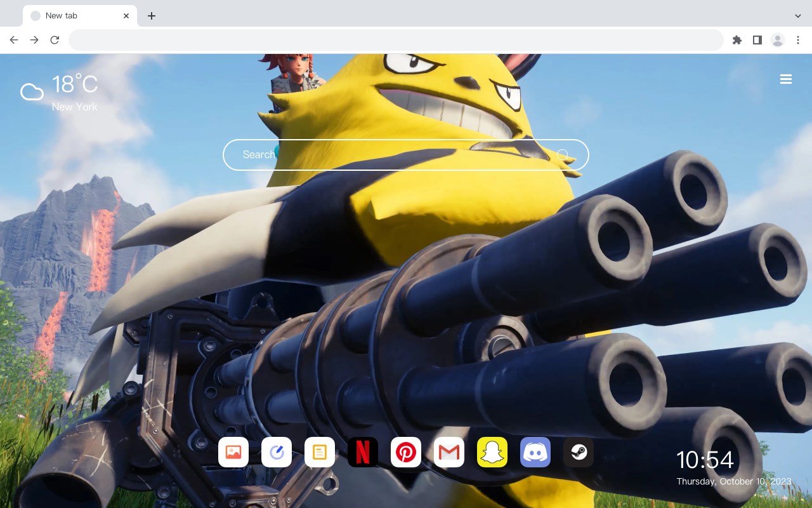Go forward to next page
Image resolution: width=812 pixels, height=508 pixels.
coord(34,40)
